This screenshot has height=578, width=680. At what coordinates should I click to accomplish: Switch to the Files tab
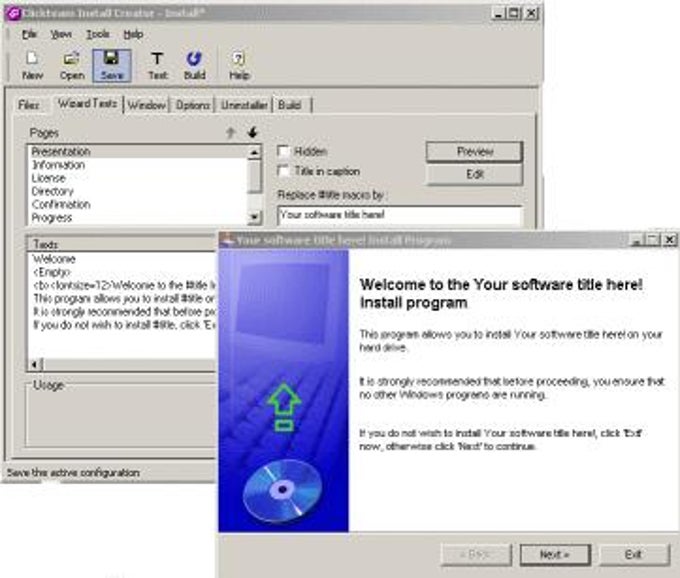29,105
